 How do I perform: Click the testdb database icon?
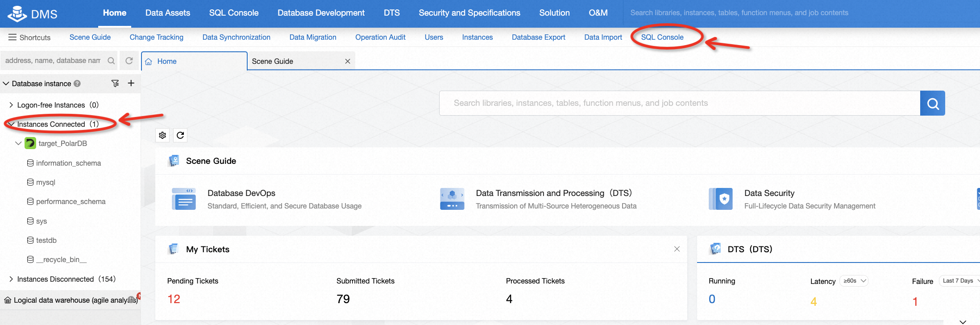pyautogui.click(x=30, y=240)
